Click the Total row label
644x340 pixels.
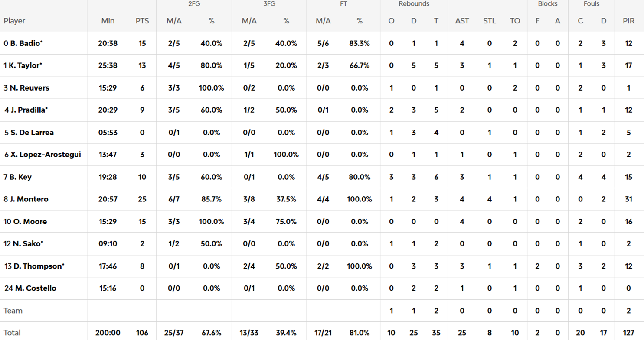pos(12,333)
